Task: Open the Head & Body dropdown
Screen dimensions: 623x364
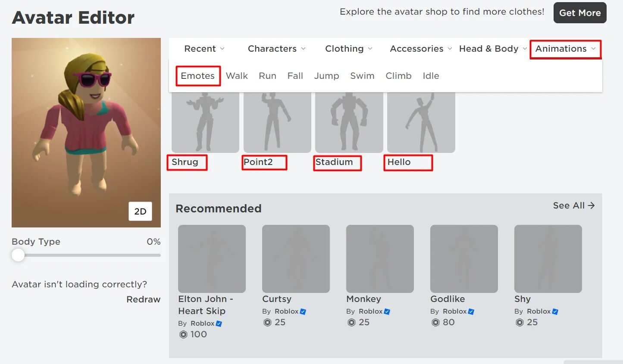Action: click(493, 49)
